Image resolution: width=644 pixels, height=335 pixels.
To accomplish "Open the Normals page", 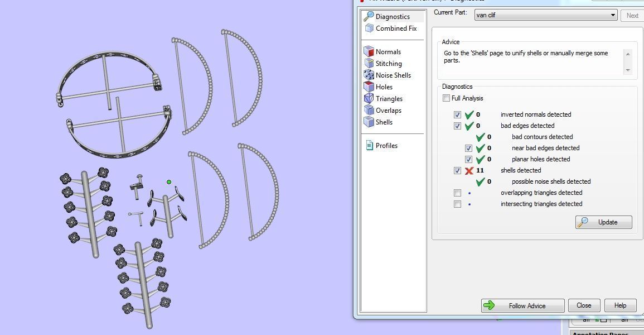I will 388,52.
